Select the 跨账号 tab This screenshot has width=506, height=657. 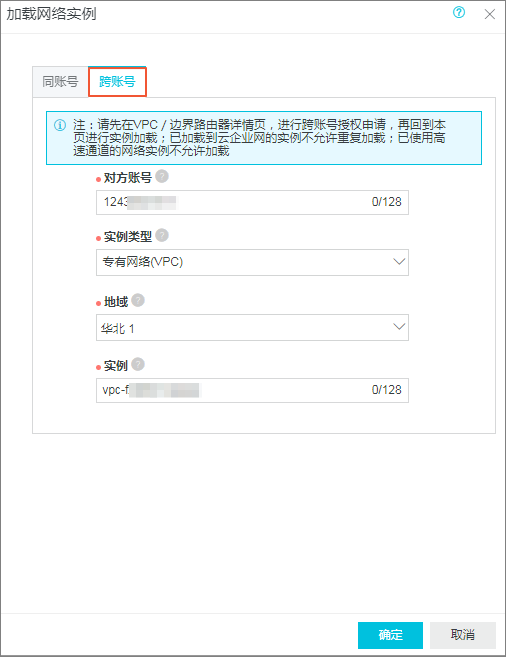click(x=117, y=82)
